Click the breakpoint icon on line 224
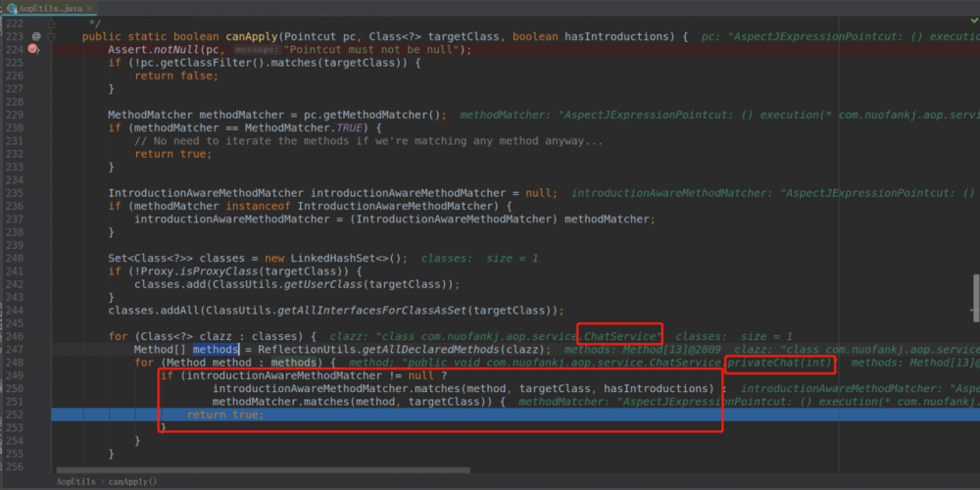980x490 pixels. [32, 49]
